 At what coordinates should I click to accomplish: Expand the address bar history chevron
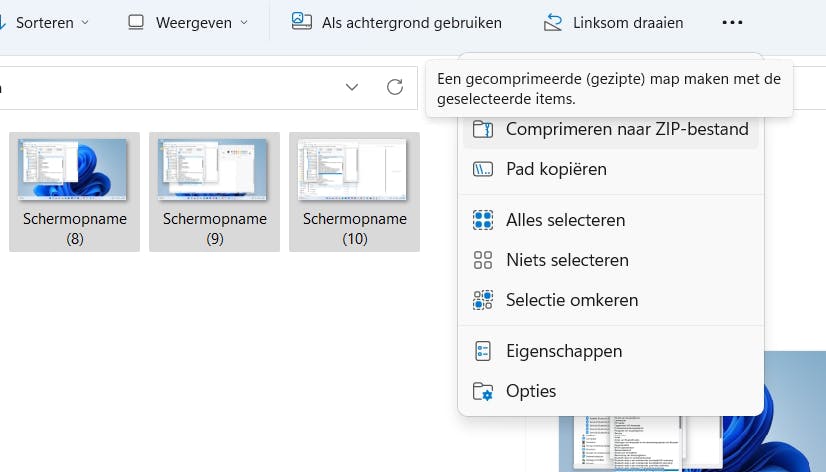click(x=352, y=87)
